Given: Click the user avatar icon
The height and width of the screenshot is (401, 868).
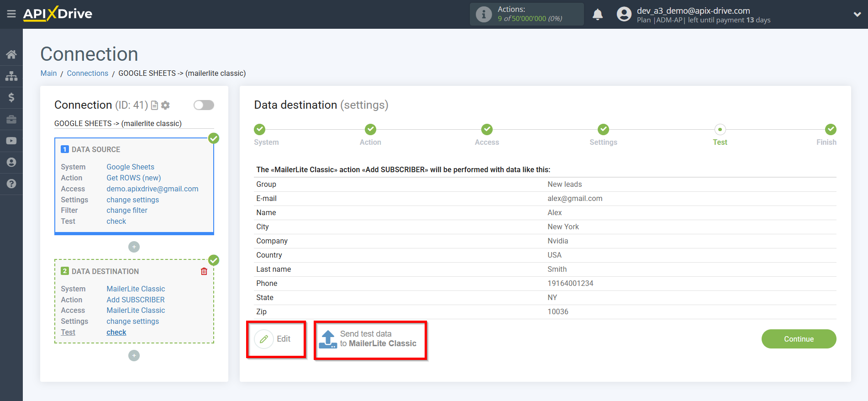Looking at the screenshot, I should [624, 14].
